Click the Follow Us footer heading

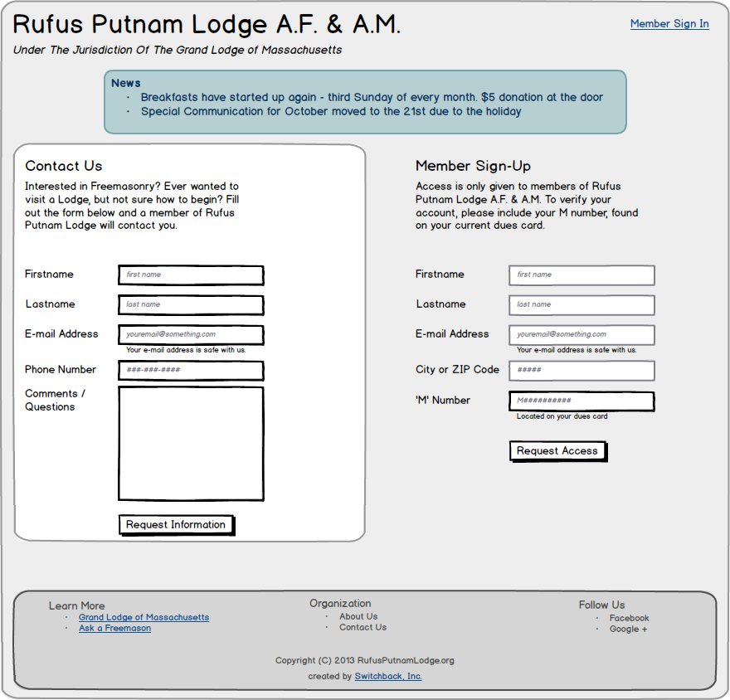601,605
